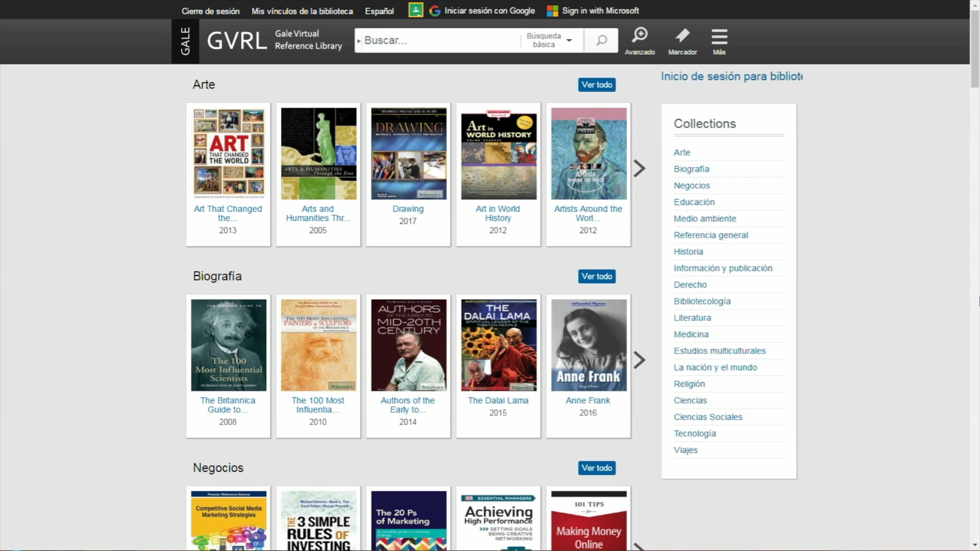Viewport: 980px width, 551px height.
Task: Open The Dalai Lama book cover
Action: pos(499,345)
